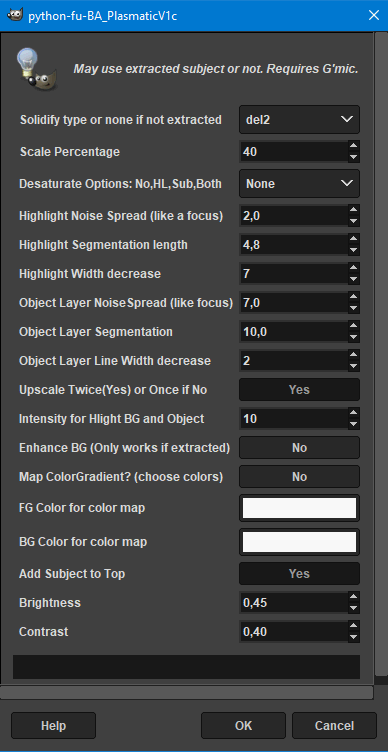Increase Highlight Segmentation length value
Screen dimensions: 388x752
point(353,239)
